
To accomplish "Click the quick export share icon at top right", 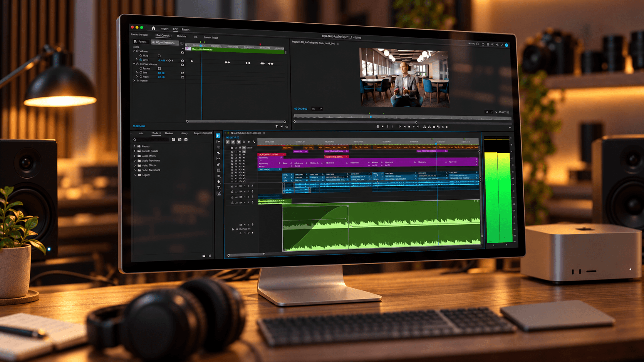I will tap(483, 44).
